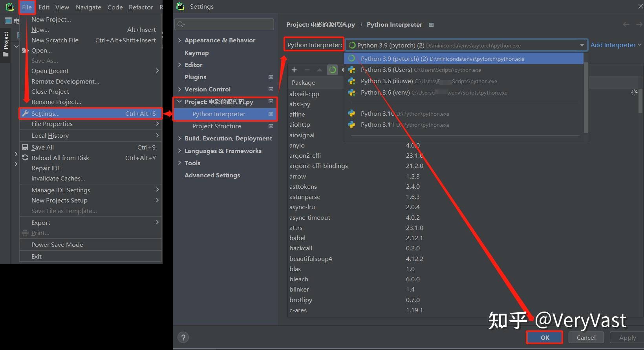
Task: Collapse the Project tree node
Action: pos(179,102)
